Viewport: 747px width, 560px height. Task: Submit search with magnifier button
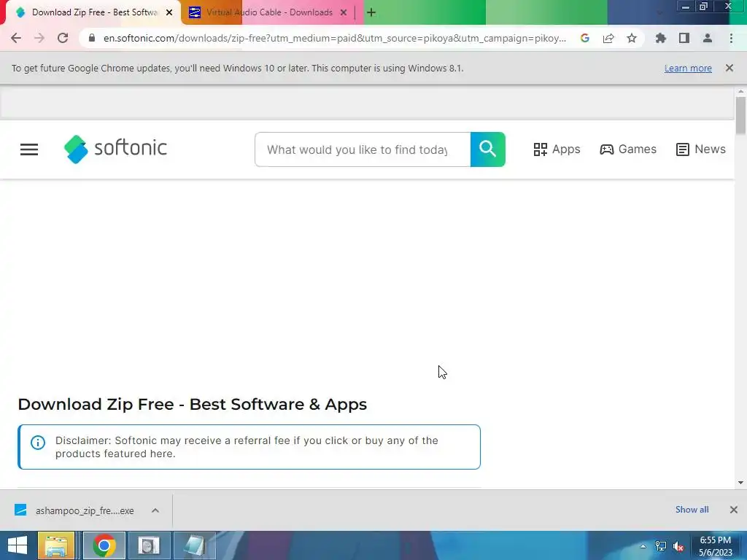click(x=488, y=149)
